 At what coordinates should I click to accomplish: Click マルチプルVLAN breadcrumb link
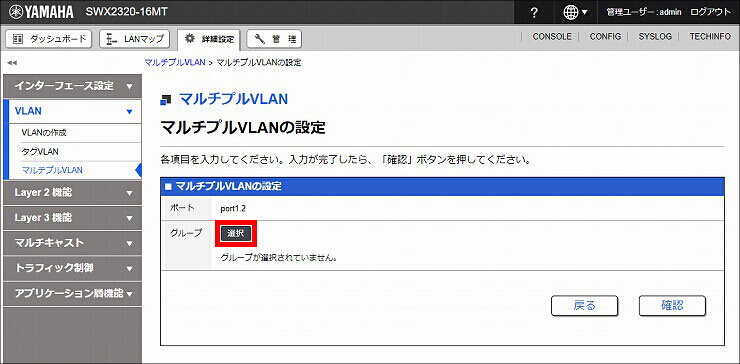click(175, 62)
